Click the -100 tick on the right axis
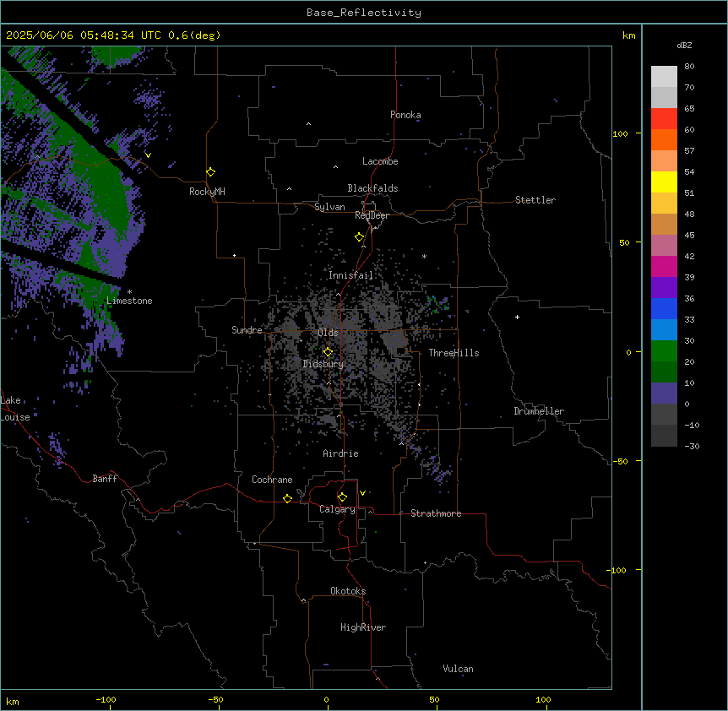The height and width of the screenshot is (711, 728). point(617,570)
